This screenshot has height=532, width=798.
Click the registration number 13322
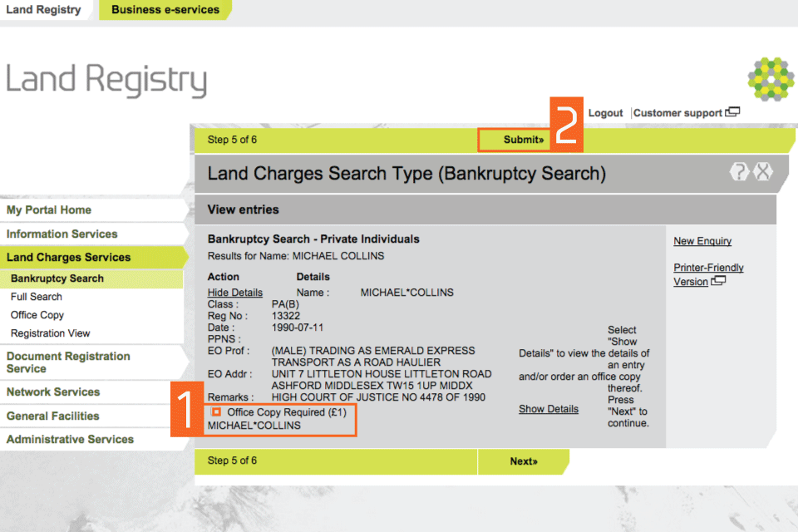tap(285, 316)
